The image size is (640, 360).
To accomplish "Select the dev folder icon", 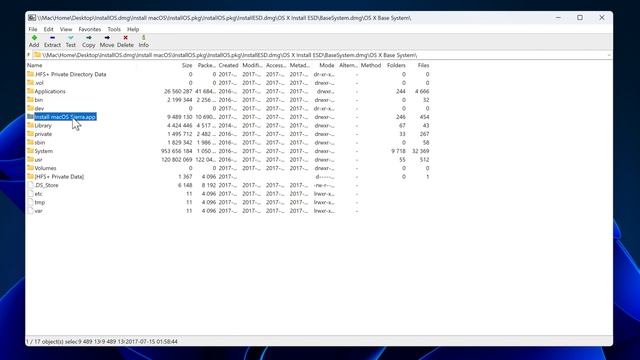I will 30,108.
